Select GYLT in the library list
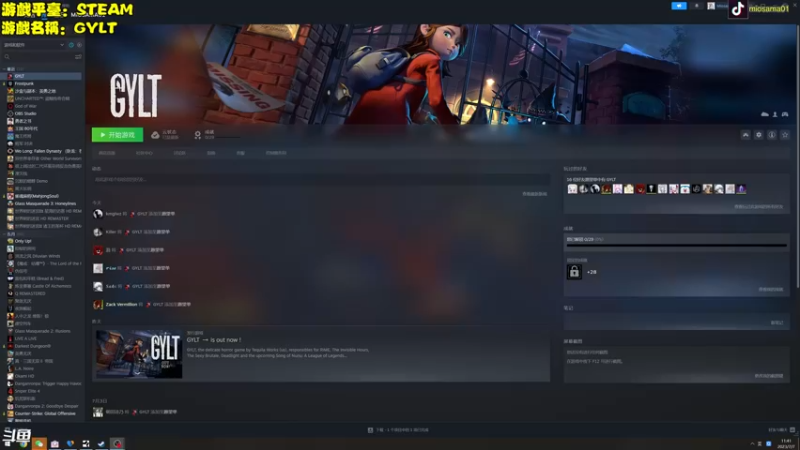Screen dimensions: 800x450 [x=42, y=76]
